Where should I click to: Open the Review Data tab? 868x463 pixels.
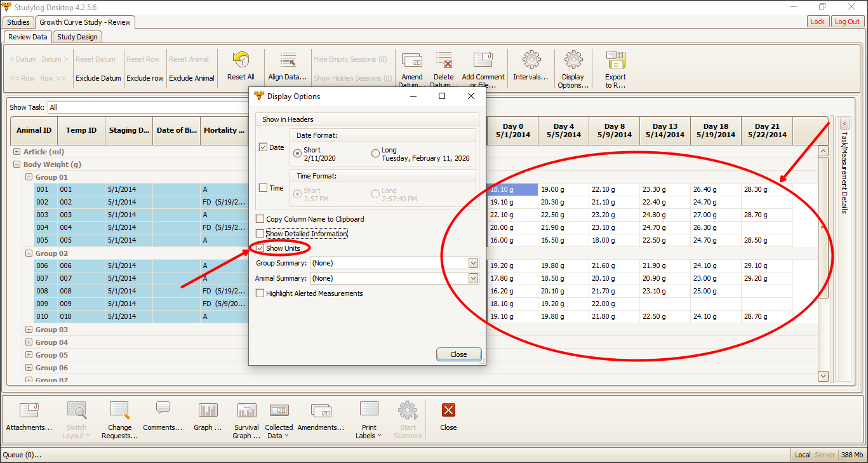pyautogui.click(x=28, y=37)
